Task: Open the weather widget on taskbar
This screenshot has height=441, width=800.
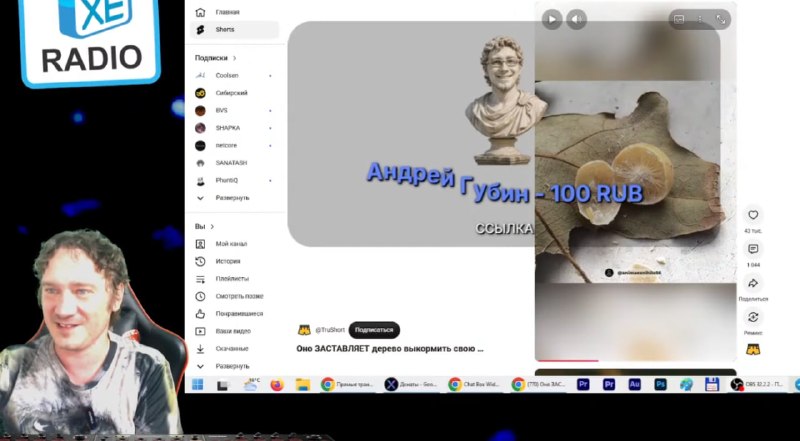Action: pos(251,384)
